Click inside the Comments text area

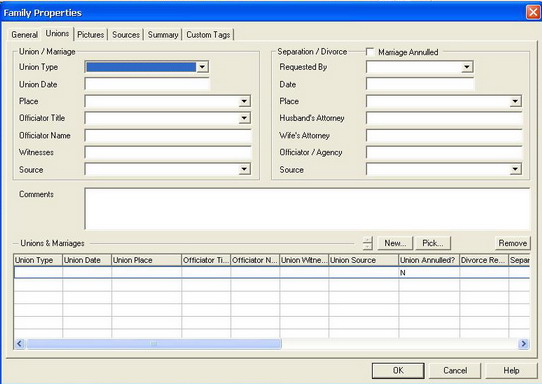tap(307, 209)
